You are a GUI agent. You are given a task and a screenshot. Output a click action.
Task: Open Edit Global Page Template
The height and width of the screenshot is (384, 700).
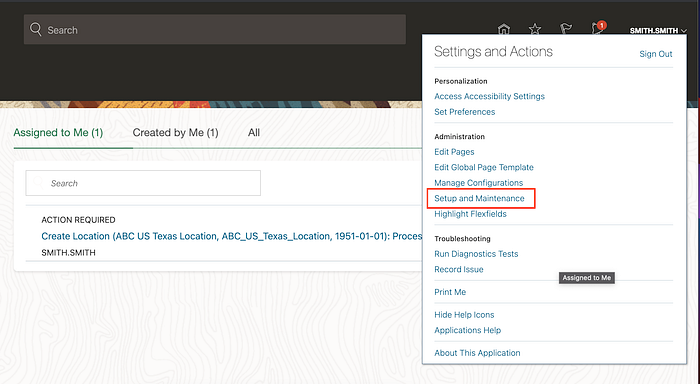(483, 167)
